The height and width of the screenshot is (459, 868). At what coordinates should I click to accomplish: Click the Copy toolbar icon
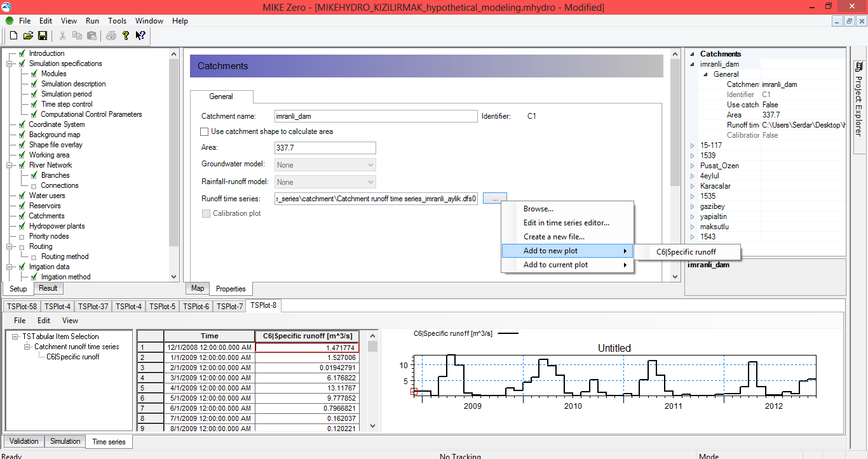tap(77, 36)
